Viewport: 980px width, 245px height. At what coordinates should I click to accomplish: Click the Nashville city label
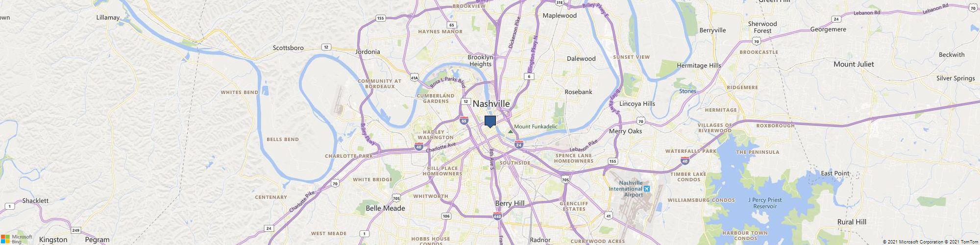tap(491, 104)
